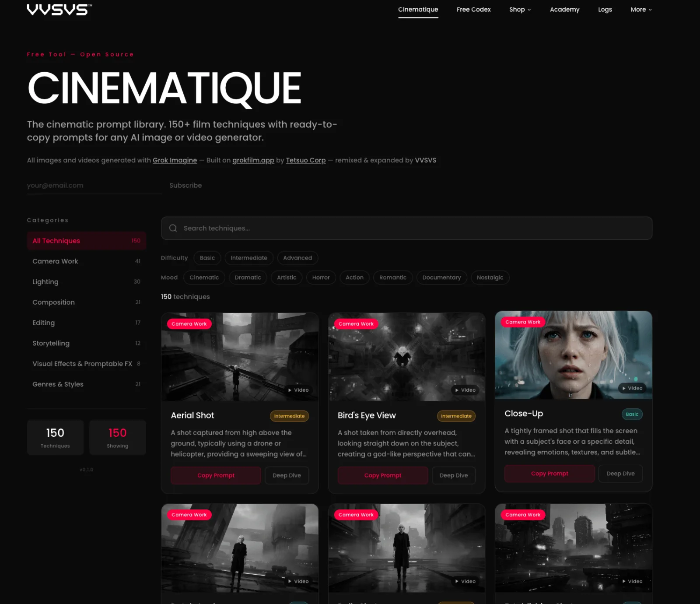Open the grokfilm.app link
The width and height of the screenshot is (700, 604).
tap(253, 160)
